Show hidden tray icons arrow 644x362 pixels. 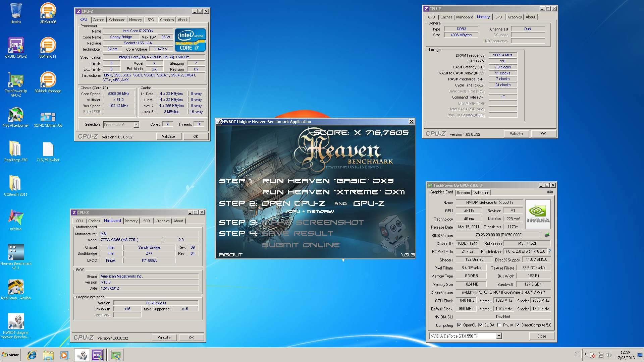click(585, 355)
